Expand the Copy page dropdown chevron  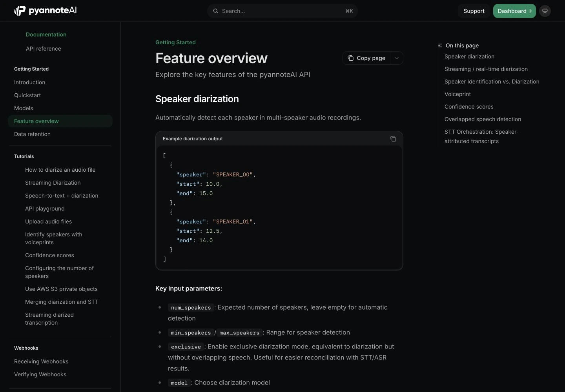[x=397, y=58]
